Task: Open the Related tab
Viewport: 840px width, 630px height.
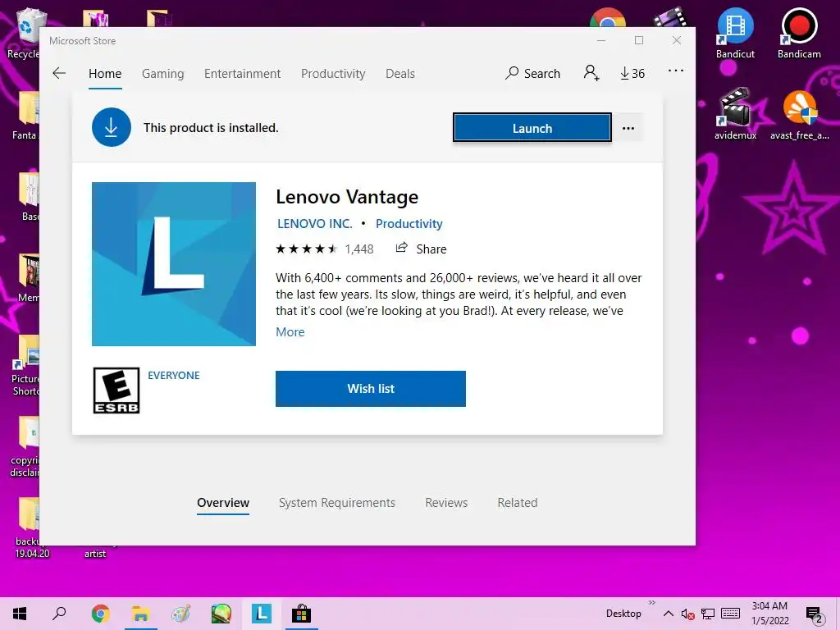Action: [x=518, y=503]
